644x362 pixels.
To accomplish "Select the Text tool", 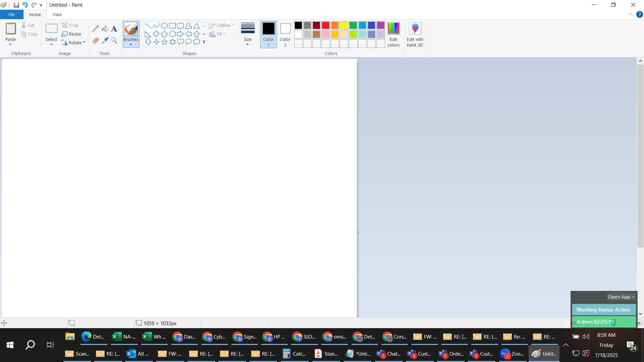I will (114, 29).
